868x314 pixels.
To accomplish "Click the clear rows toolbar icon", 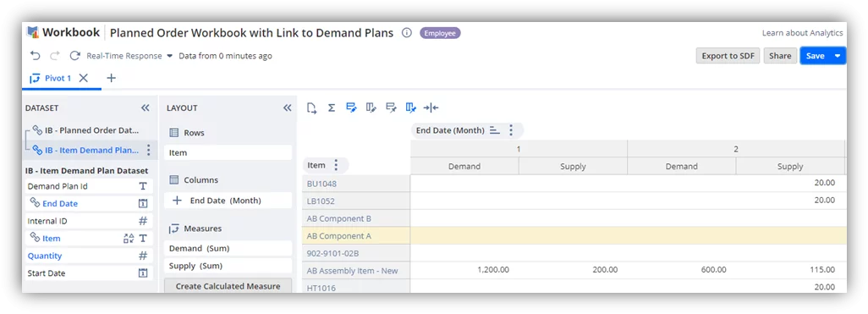I will 391,107.
